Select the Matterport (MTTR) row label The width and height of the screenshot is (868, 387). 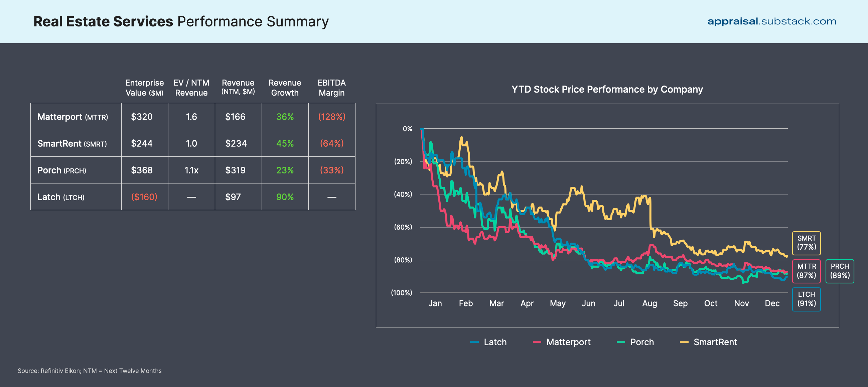coord(73,117)
